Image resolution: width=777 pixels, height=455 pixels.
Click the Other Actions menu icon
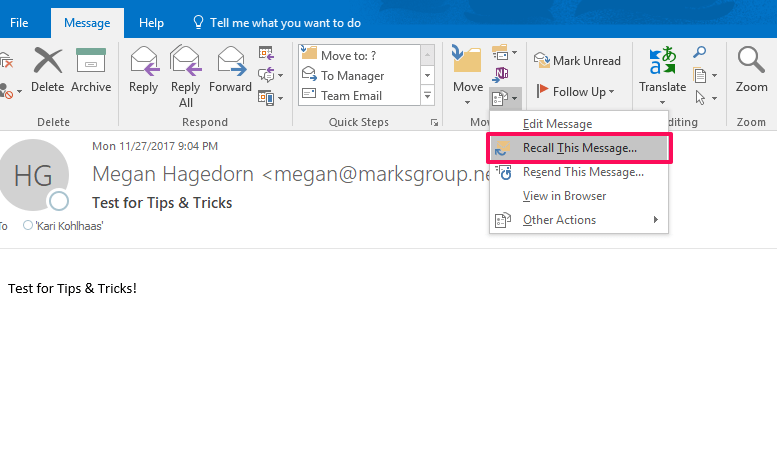coord(502,220)
